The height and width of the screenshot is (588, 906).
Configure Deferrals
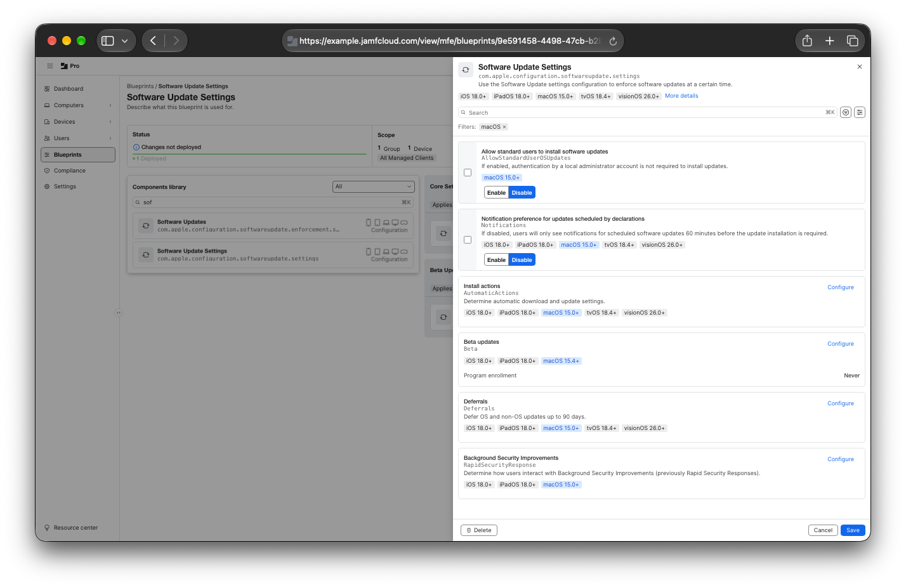pyautogui.click(x=841, y=403)
